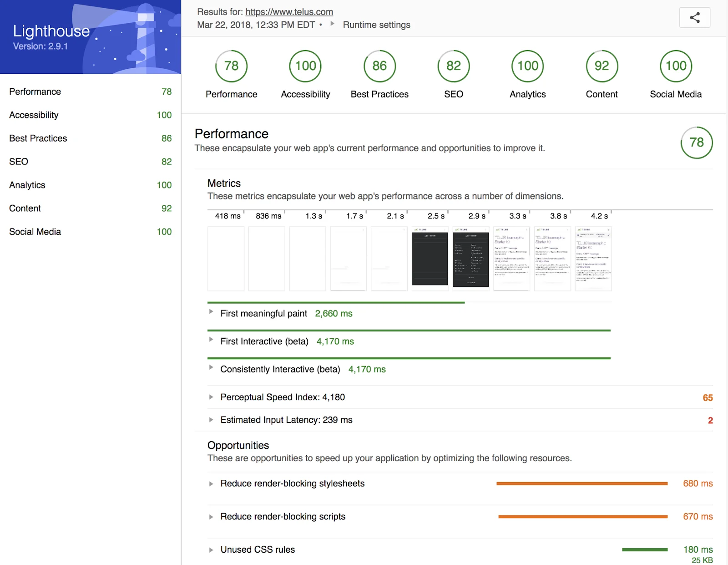The image size is (728, 565).
Task: Click the 2.9 s filmstrip thumbnail
Action: (471, 259)
